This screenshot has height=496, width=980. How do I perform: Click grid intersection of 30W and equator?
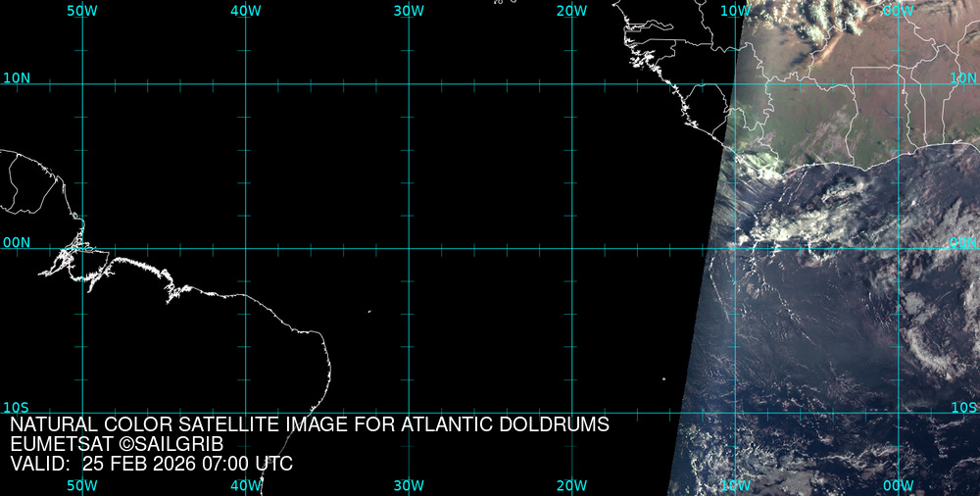point(409,248)
